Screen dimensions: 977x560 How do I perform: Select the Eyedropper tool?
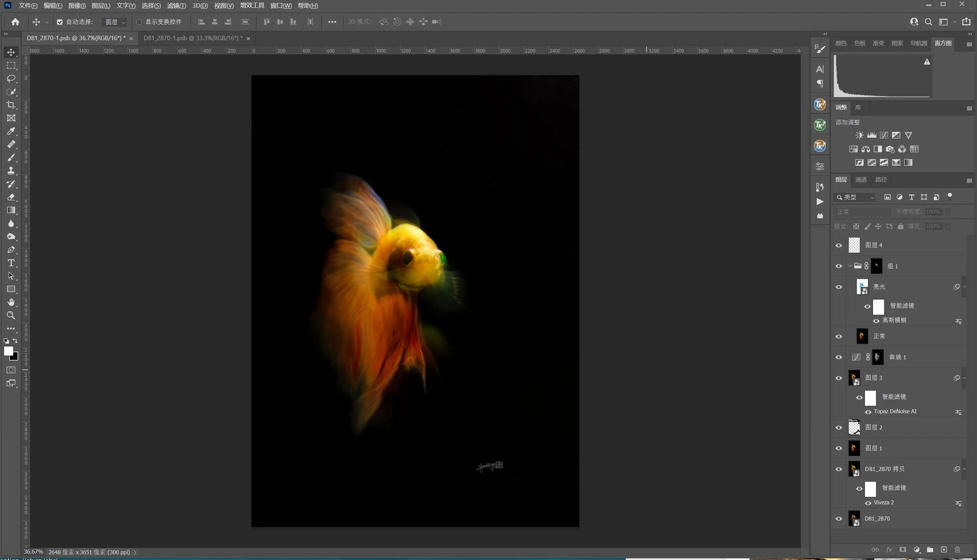[11, 131]
